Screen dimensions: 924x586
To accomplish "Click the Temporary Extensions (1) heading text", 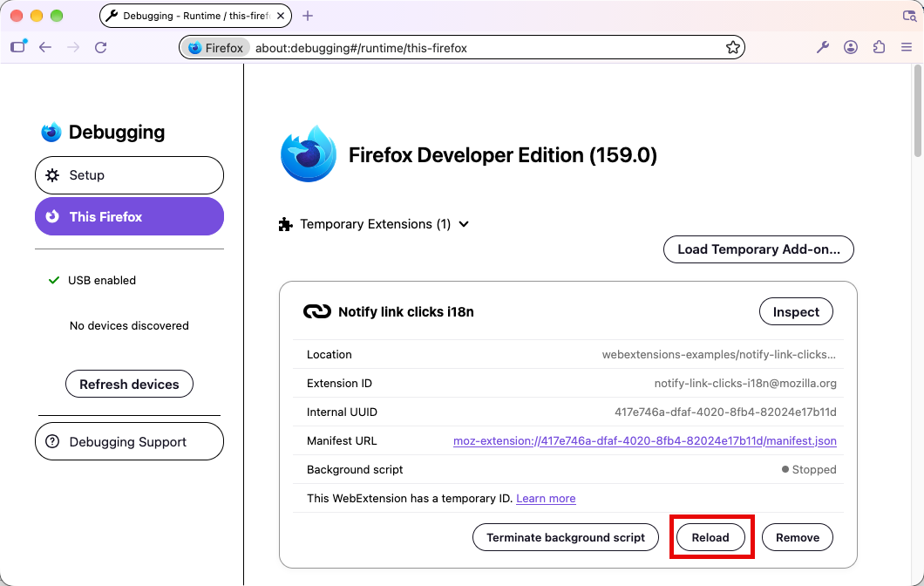I will (376, 224).
